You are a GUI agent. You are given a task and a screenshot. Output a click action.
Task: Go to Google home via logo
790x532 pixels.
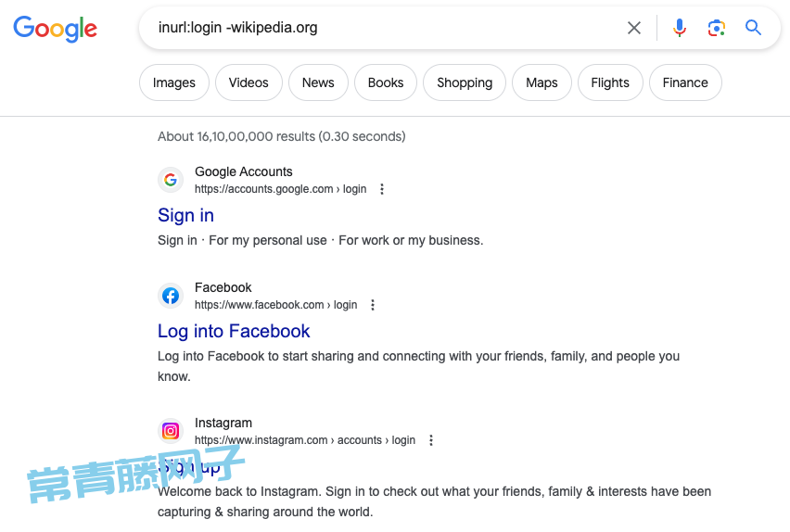coord(55,29)
